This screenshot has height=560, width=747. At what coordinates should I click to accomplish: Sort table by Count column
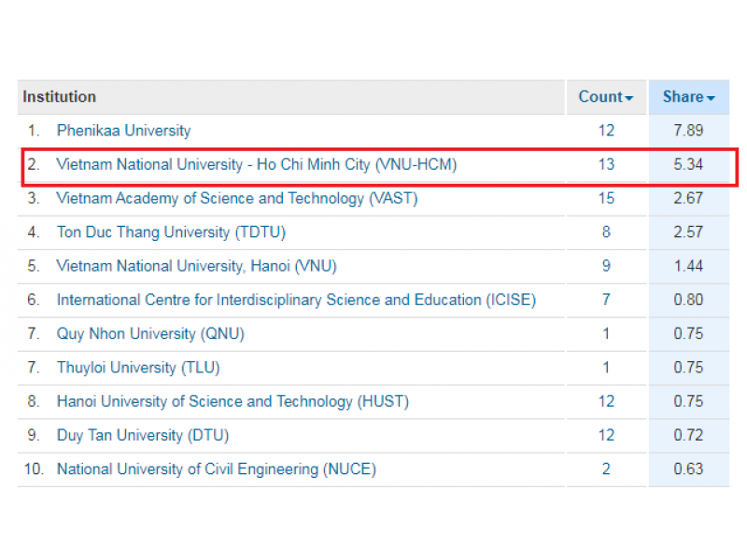(x=605, y=97)
